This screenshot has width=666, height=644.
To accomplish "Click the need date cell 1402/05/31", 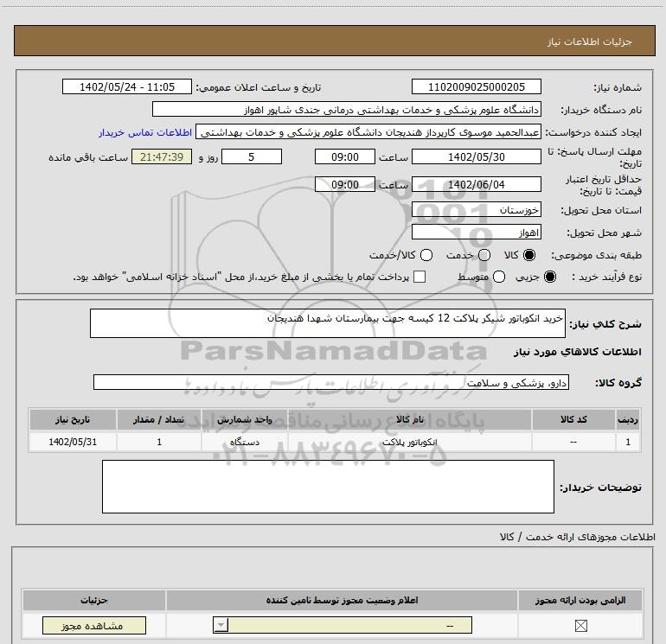I will point(73,442).
